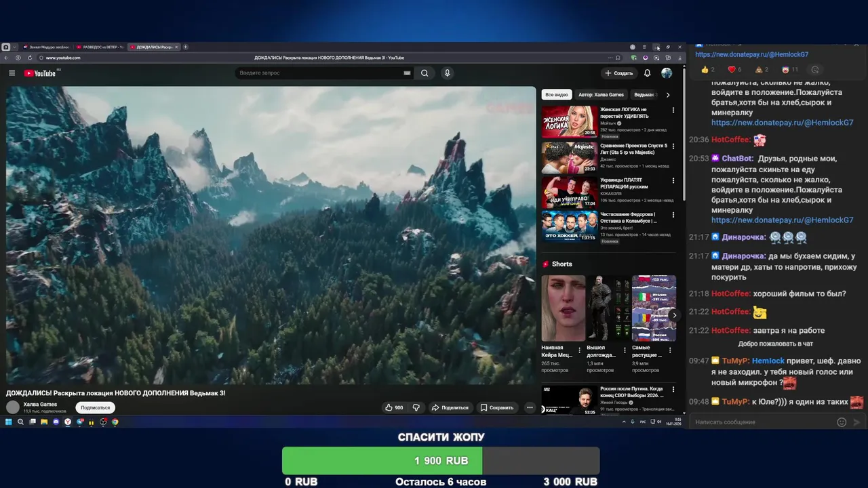This screenshot has height=488, width=868.
Task: Open Discord from the taskbar
Action: (56, 422)
